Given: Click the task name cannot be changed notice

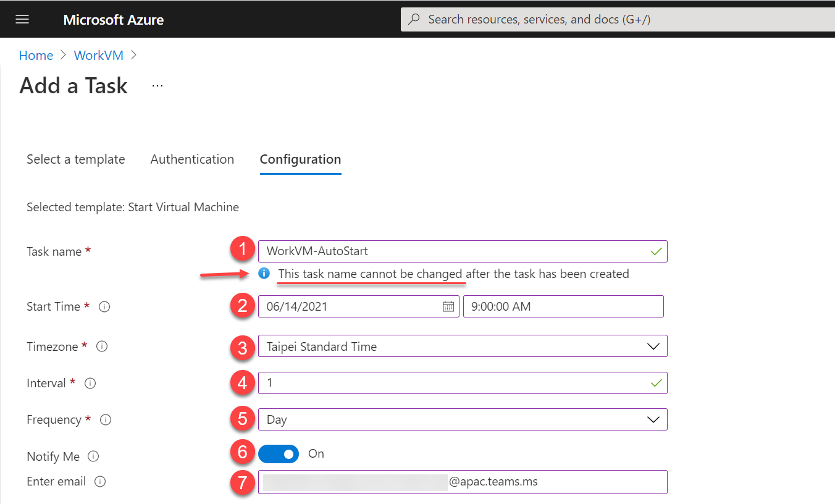Looking at the screenshot, I should pyautogui.click(x=454, y=274).
